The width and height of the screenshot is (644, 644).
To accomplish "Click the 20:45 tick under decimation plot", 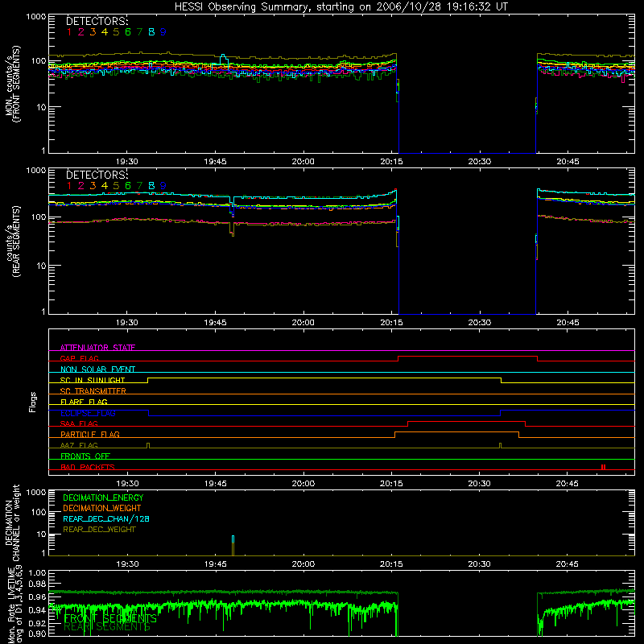I will point(568,564).
